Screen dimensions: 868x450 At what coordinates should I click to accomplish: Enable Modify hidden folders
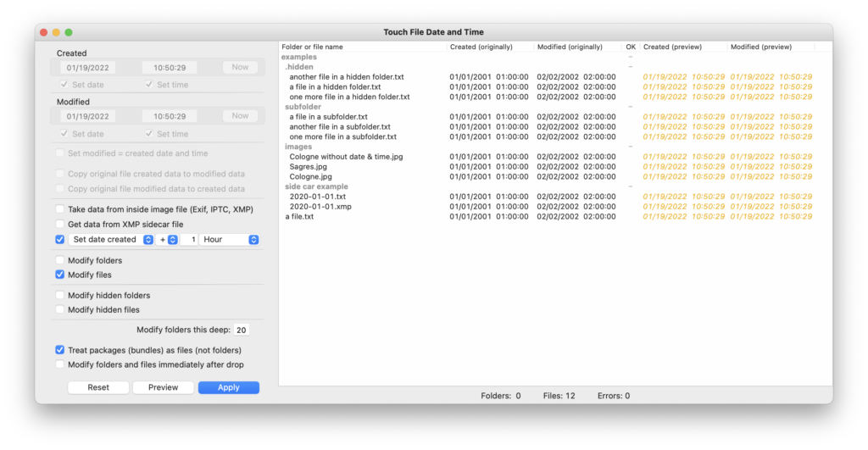point(60,295)
